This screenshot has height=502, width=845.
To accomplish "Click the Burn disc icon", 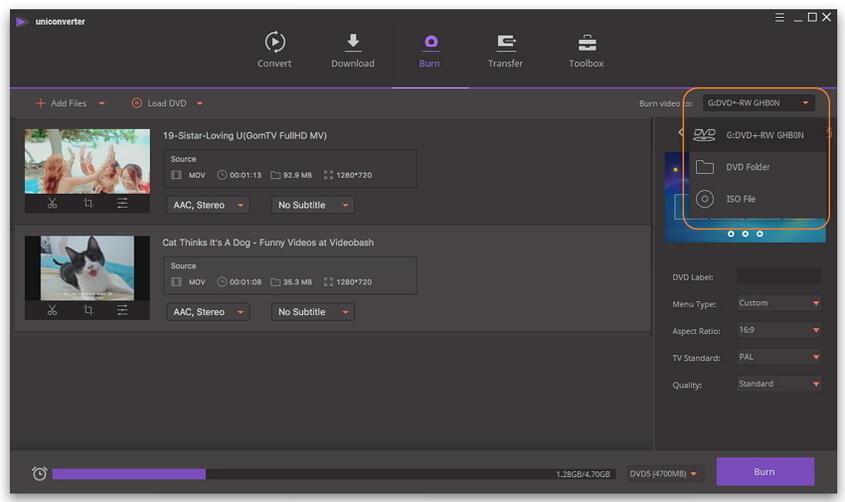I will point(431,42).
